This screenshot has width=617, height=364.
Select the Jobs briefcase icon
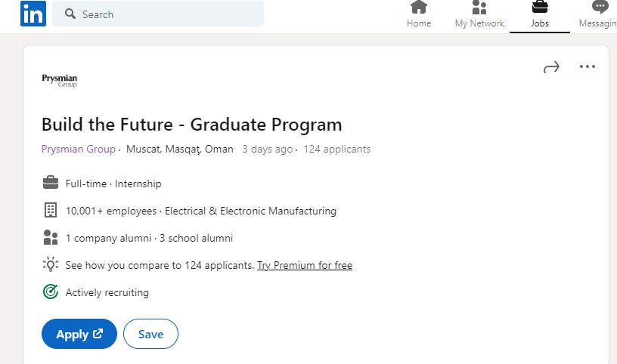[x=539, y=7]
